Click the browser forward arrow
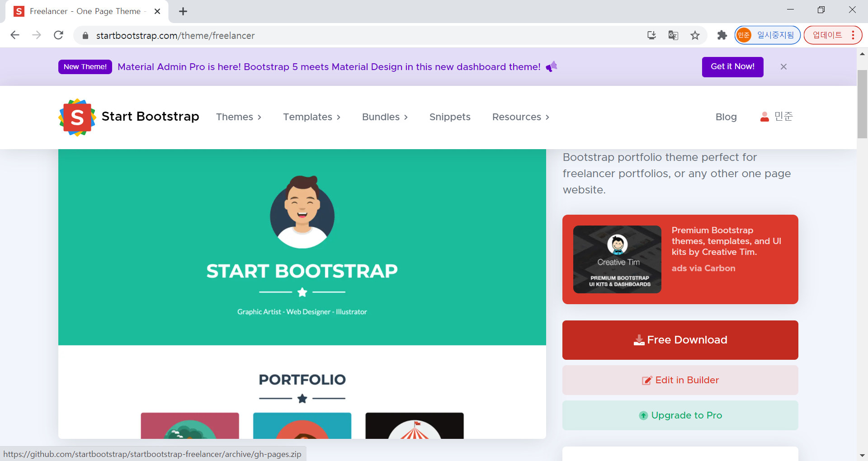 pos(37,35)
